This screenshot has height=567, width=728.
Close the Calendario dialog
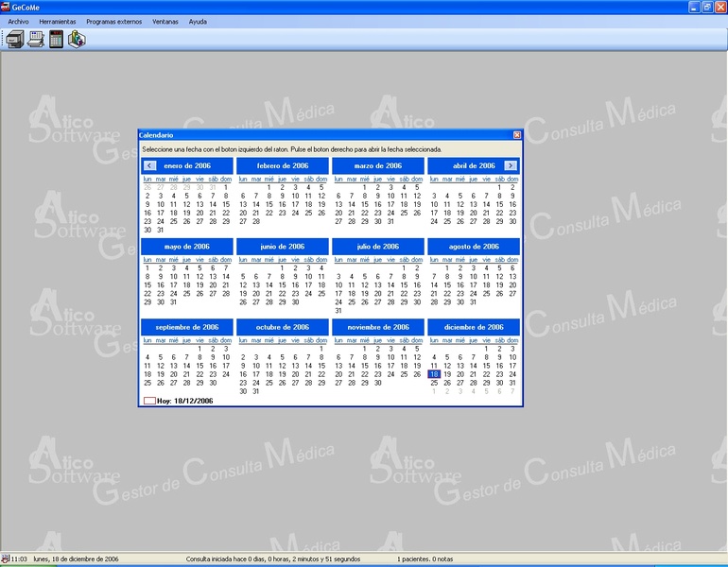tap(517, 135)
